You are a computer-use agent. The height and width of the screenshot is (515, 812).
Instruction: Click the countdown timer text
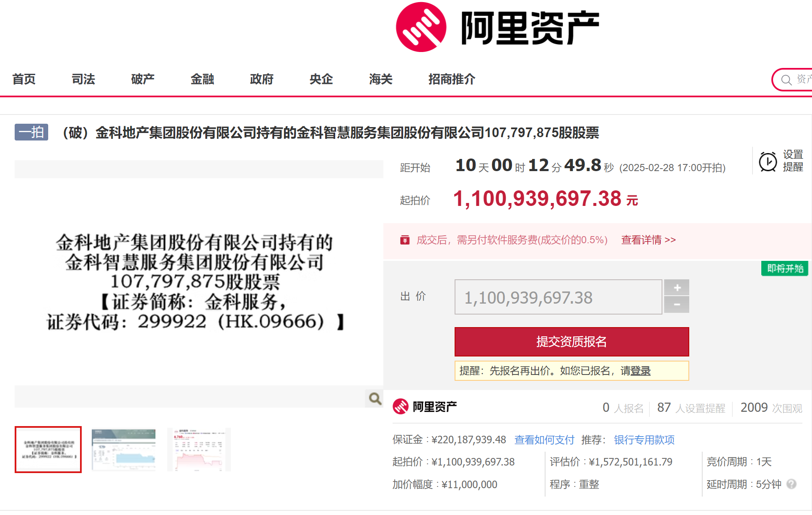(534, 166)
